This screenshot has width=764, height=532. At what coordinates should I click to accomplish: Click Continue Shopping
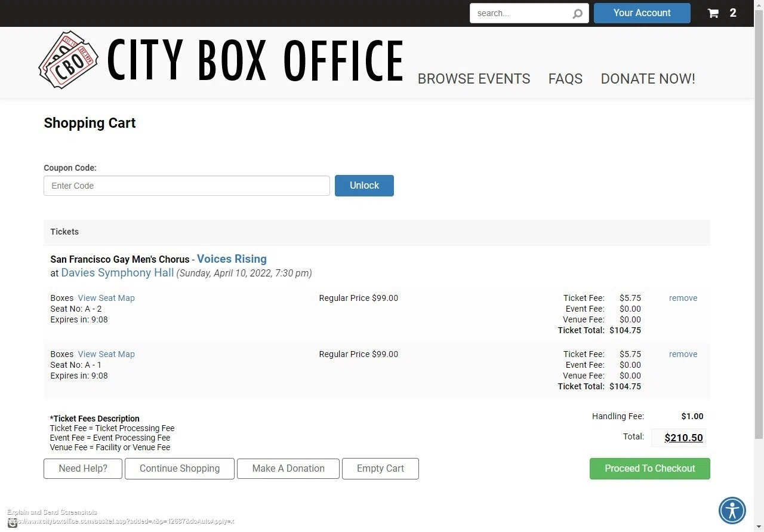pos(180,469)
